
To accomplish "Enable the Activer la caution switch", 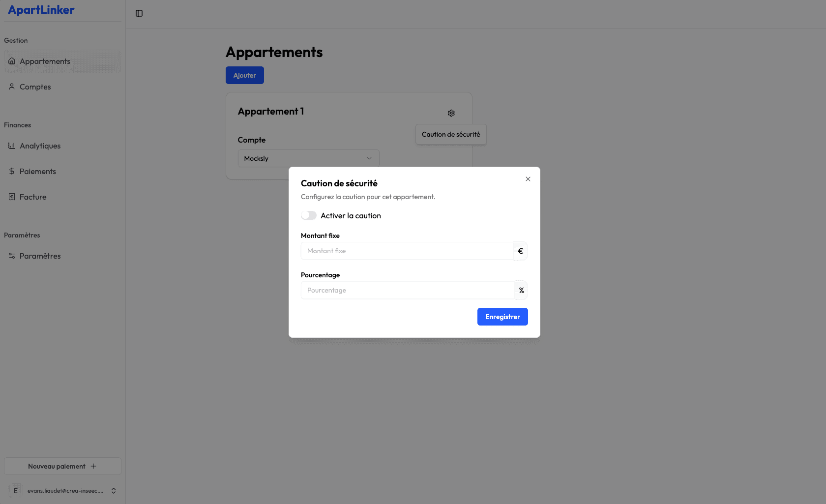I will (309, 215).
